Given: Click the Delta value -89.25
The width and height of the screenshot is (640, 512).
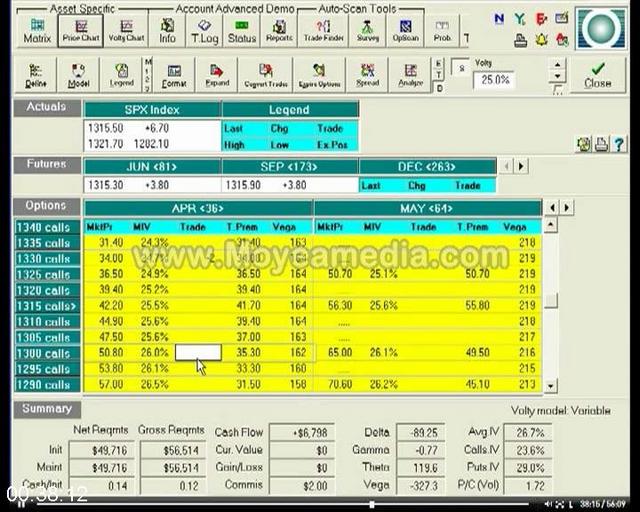Looking at the screenshot, I should tap(421, 433).
